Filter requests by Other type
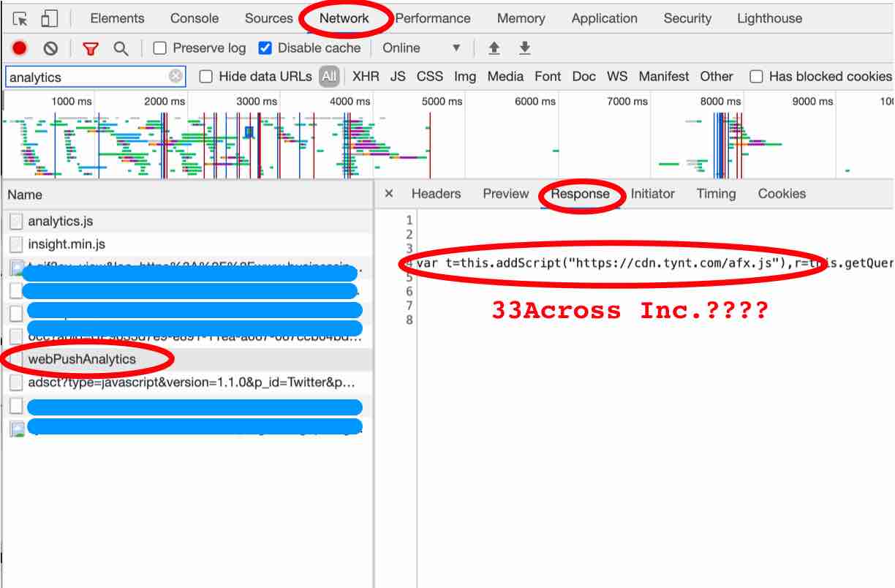This screenshot has width=895, height=588. pos(717,76)
